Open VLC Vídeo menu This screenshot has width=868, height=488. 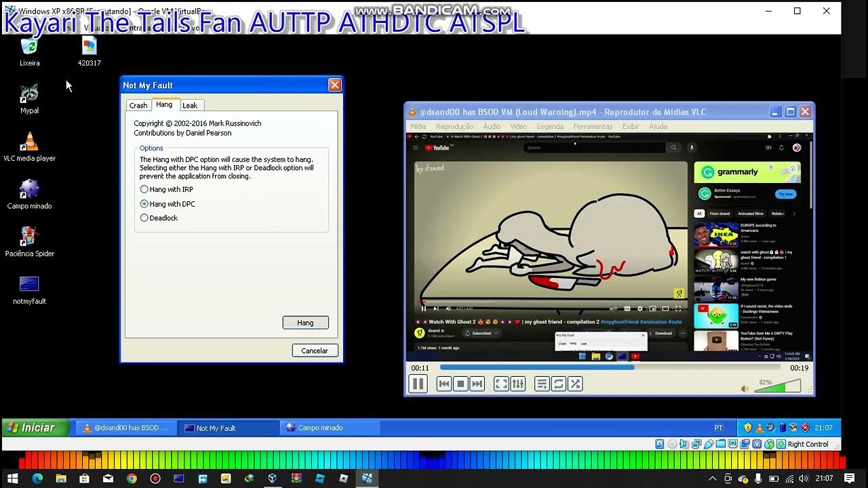pyautogui.click(x=519, y=127)
